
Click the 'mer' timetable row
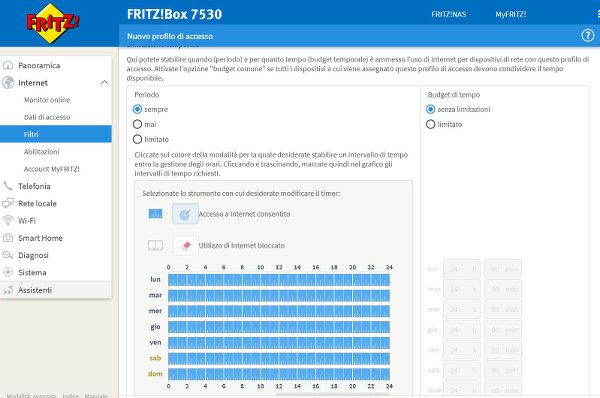pos(279,311)
